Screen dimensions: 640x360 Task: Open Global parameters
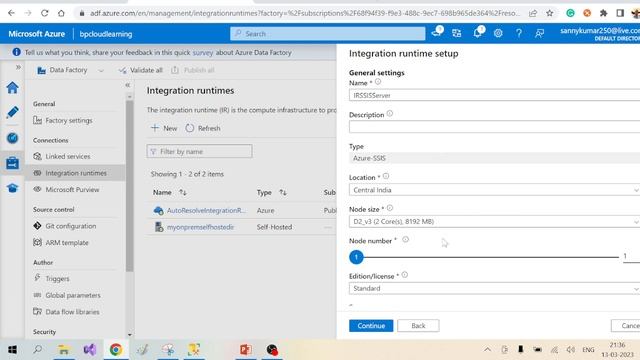(x=73, y=295)
